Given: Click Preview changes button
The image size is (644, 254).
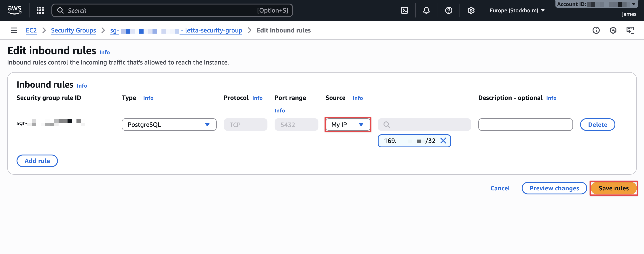Looking at the screenshot, I should pos(554,188).
